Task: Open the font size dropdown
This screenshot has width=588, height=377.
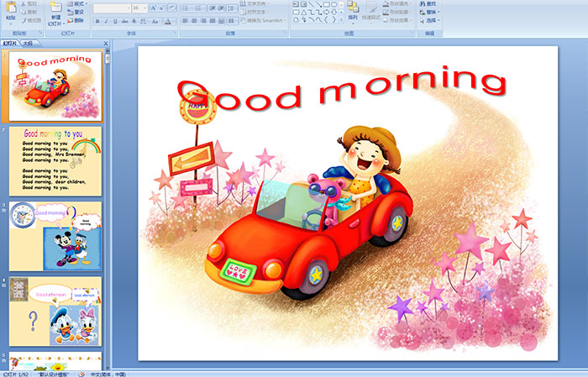Action: coord(144,8)
